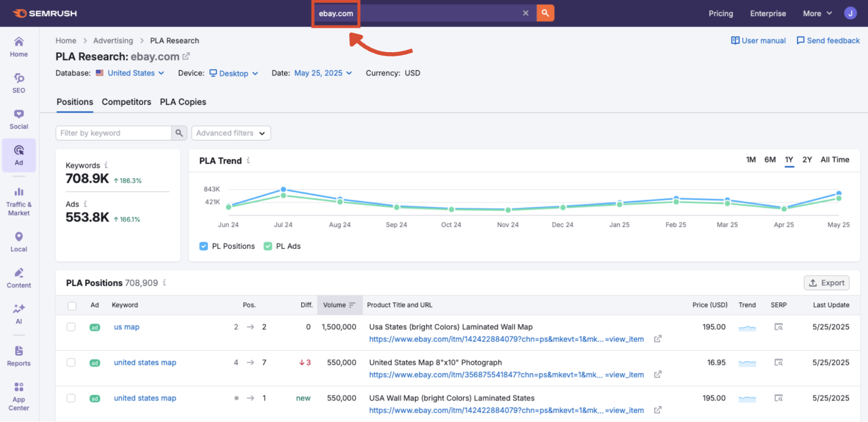Open the App Center icon
Screen dimensions: 868x422
(x=19, y=396)
